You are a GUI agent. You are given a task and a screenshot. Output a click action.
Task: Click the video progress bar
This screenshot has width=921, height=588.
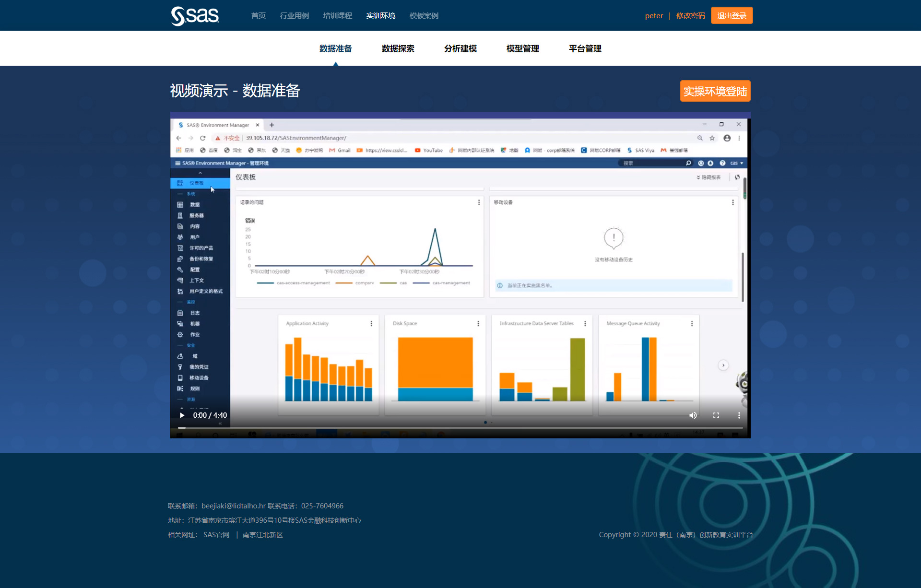point(460,427)
